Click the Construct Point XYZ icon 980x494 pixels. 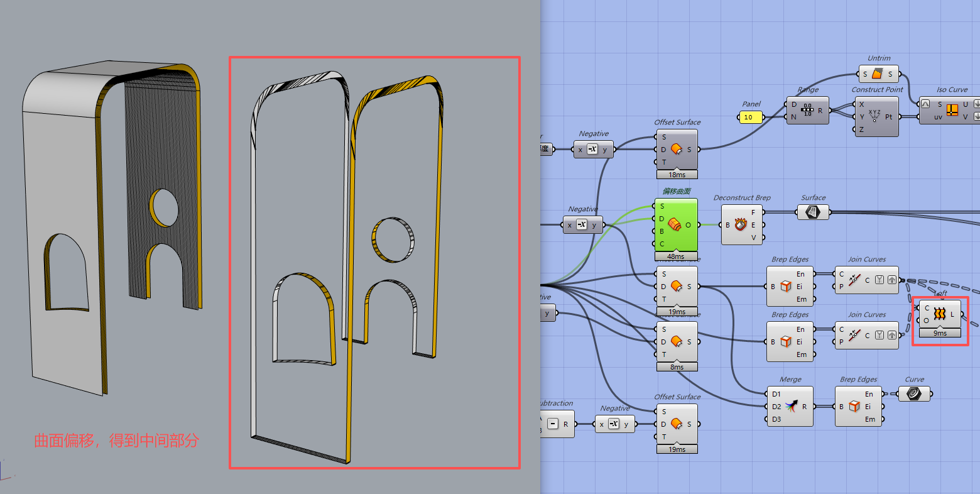(x=875, y=116)
